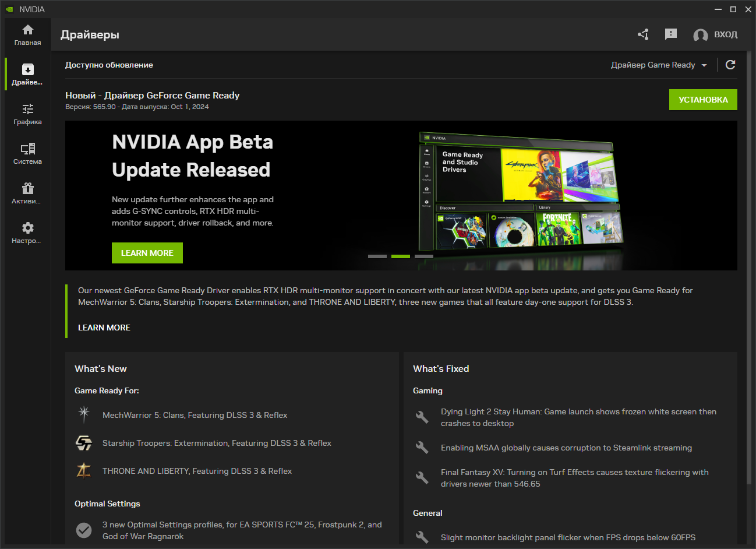
Task: Click the wrench icon beside Slight monitor backlight fix
Action: (x=422, y=537)
